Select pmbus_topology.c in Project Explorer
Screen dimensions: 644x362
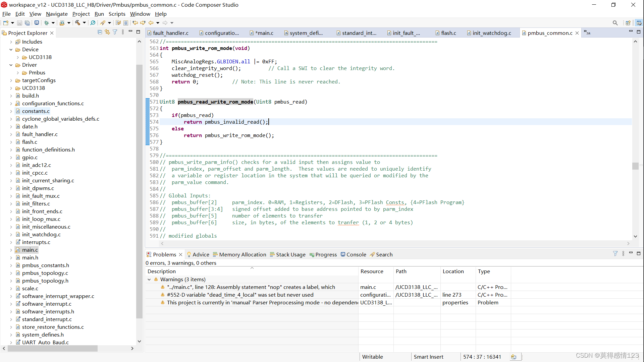click(x=45, y=273)
